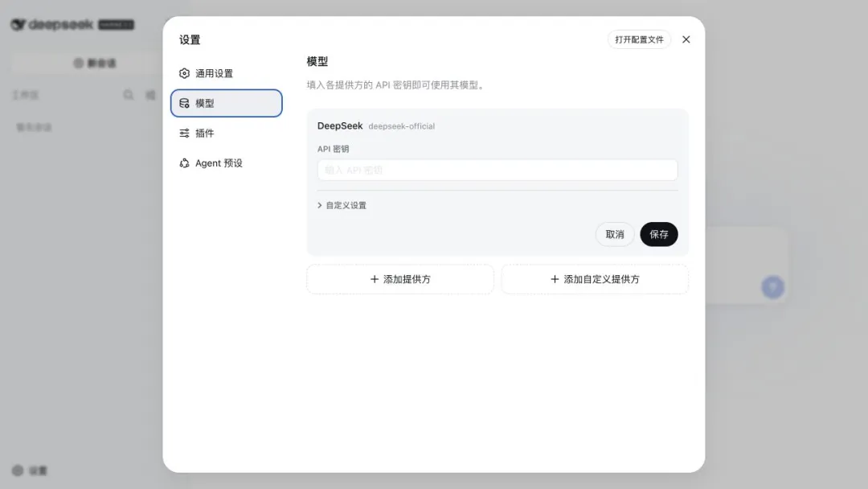Viewport: 868px width, 489px height.
Task: Click the icon right of sidebar search
Action: [150, 95]
